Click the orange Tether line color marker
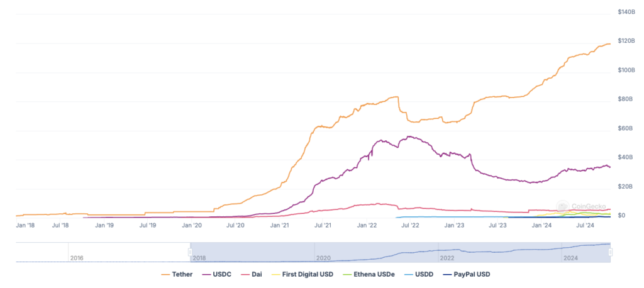 pyautogui.click(x=166, y=275)
